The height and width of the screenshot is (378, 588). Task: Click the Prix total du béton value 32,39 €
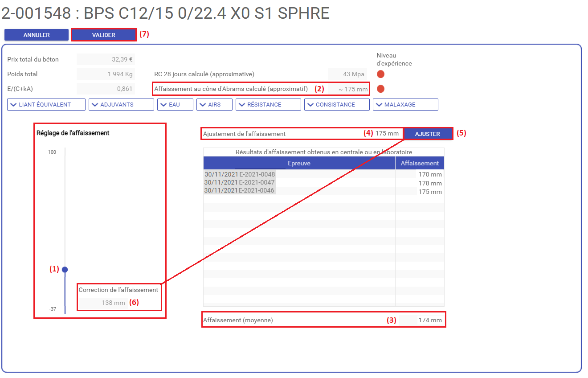[x=106, y=59]
